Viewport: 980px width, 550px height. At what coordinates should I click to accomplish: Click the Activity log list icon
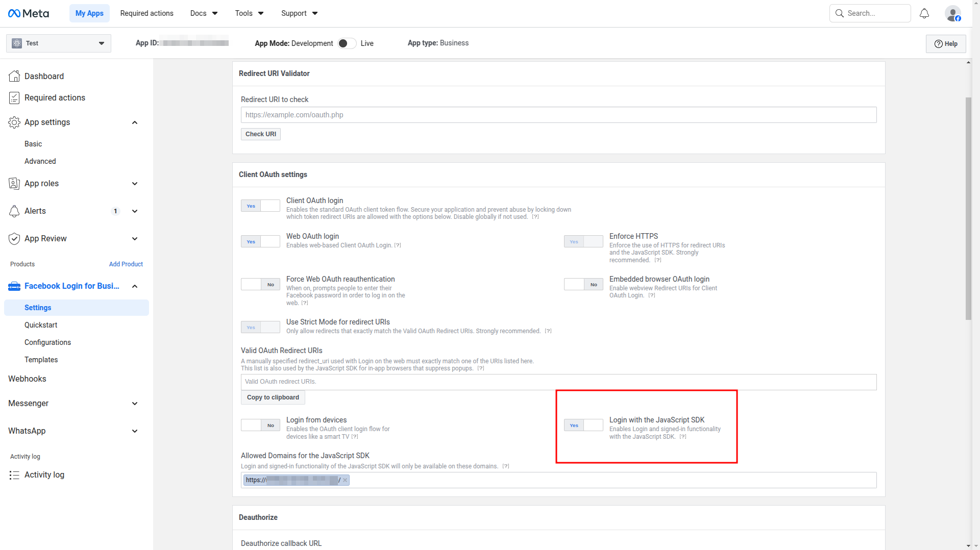[x=14, y=475]
